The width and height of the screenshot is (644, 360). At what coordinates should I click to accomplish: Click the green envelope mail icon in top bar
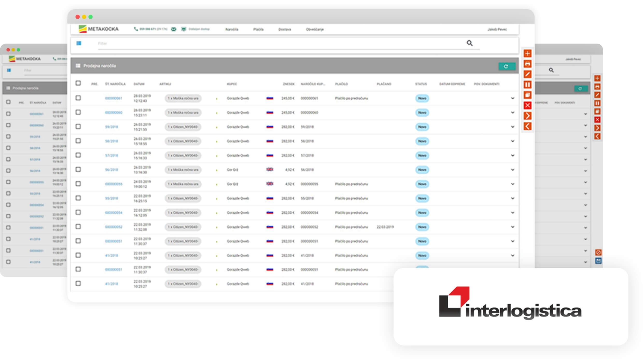tap(174, 29)
